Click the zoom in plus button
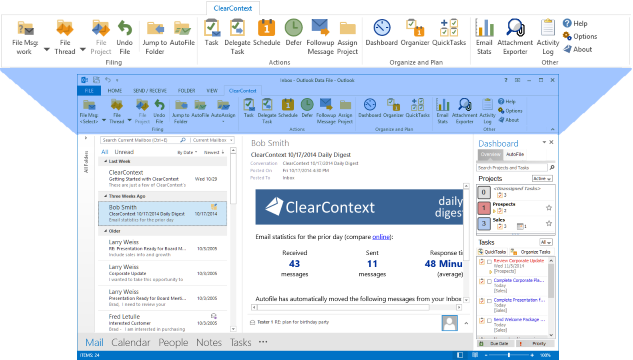 coord(532,355)
